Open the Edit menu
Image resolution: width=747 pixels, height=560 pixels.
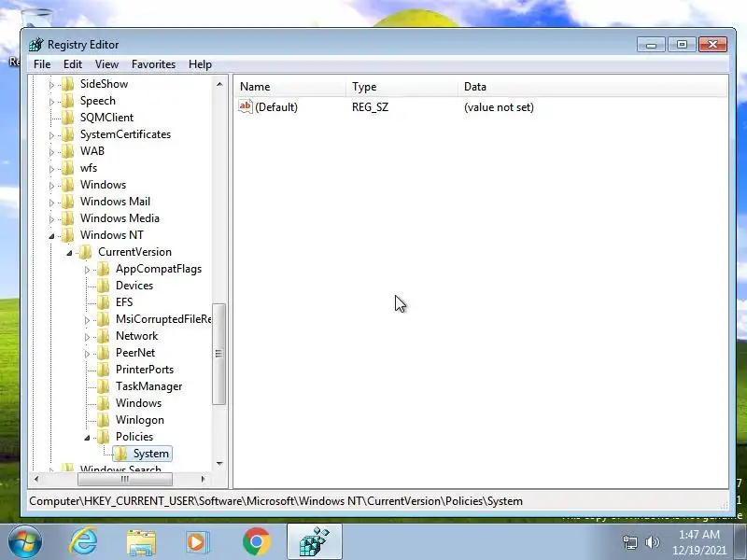pyautogui.click(x=73, y=64)
